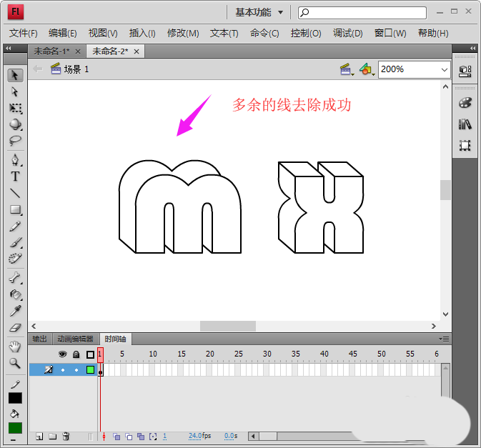Screen dimensions: 481x448
Task: Close the 未命名-2* document tab
Action: pos(137,51)
